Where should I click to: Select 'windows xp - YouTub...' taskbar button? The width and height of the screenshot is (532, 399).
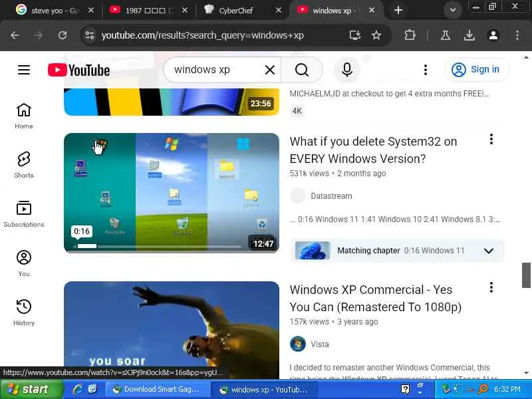[264, 389]
